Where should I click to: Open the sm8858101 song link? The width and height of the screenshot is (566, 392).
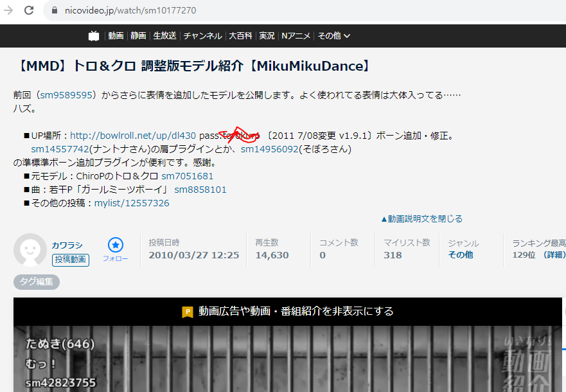click(x=200, y=190)
